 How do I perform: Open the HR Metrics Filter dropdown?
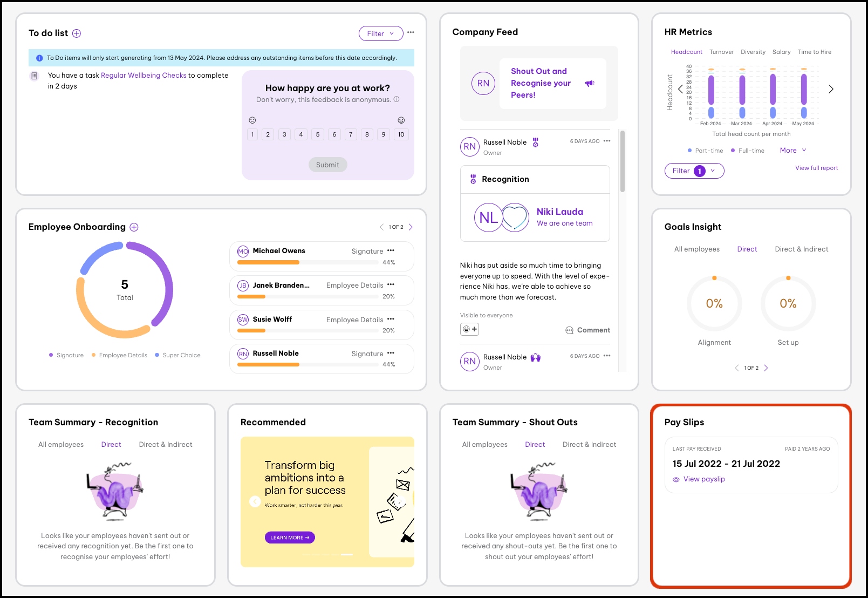[x=694, y=171]
